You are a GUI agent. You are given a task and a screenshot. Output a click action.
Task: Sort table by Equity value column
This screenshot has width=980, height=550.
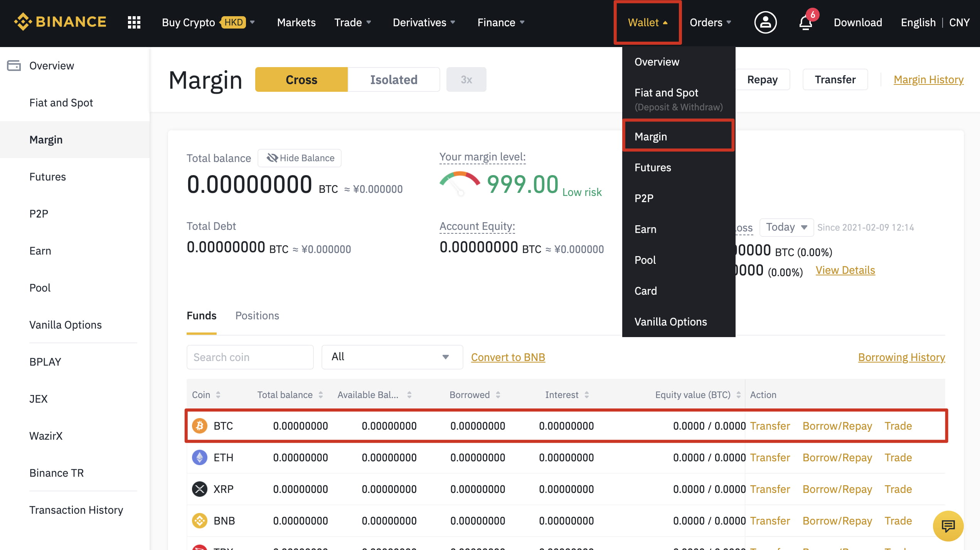(739, 395)
